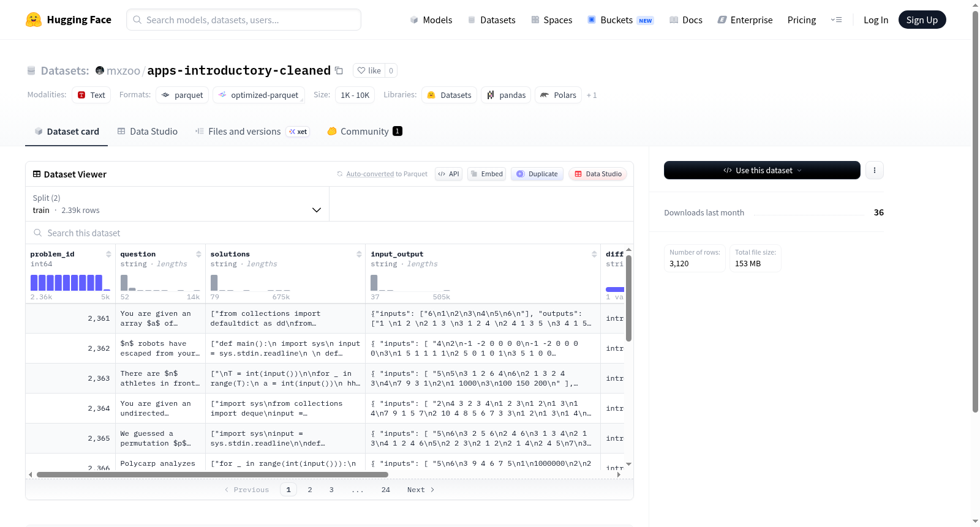Click the "We guessed a permutation" cell
This screenshot has width=980, height=527.
(x=160, y=438)
